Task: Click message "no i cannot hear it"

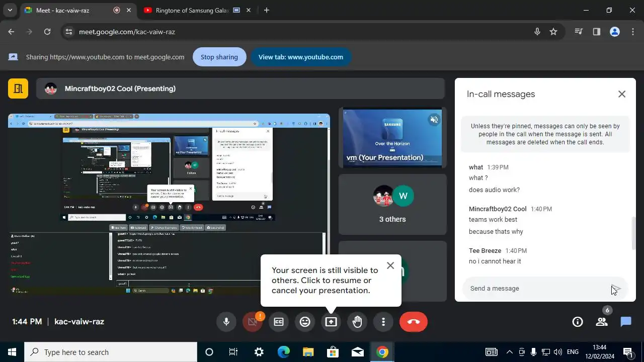Action: (x=495, y=261)
